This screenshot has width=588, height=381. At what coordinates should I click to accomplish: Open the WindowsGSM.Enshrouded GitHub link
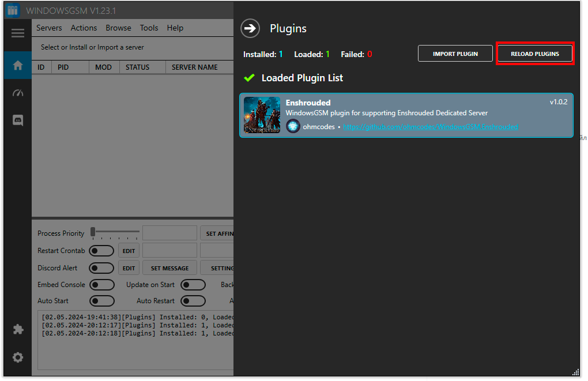pos(431,127)
